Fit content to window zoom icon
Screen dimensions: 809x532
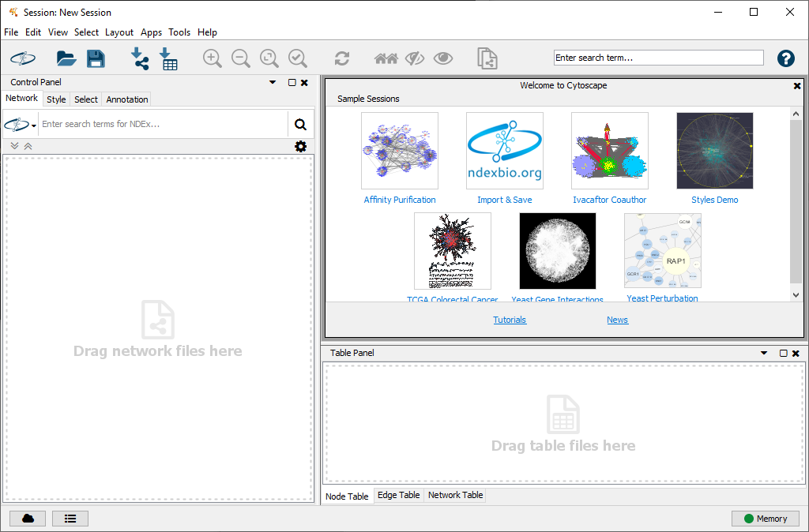coord(269,58)
